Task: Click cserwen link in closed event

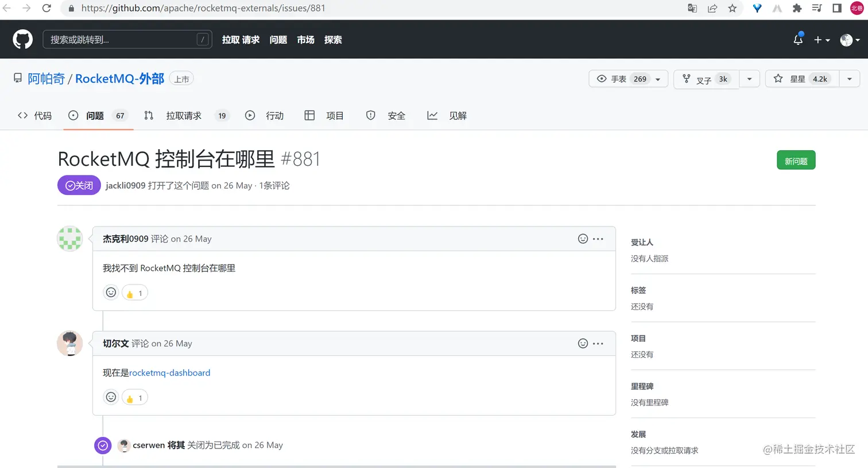Action: pyautogui.click(x=149, y=445)
